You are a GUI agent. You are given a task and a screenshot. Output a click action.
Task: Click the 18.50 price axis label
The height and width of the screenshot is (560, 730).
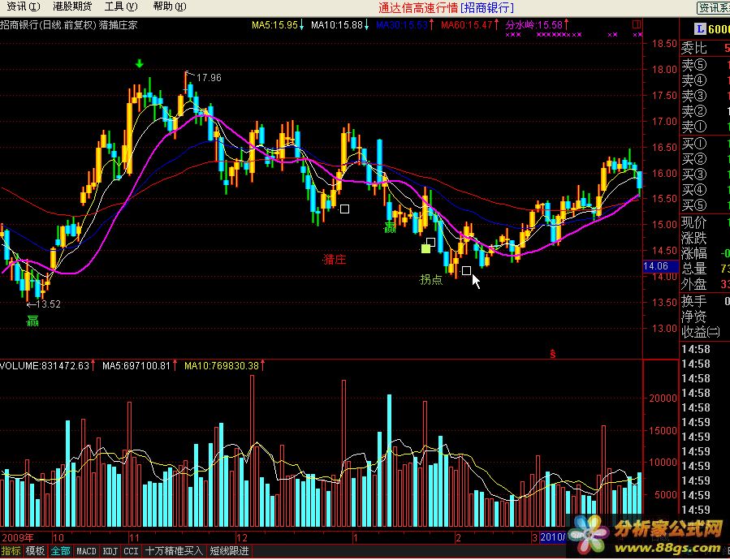[x=664, y=44]
